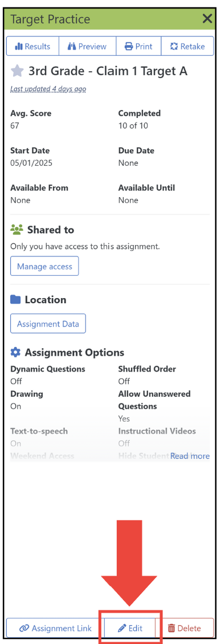Open the Results tab button

point(33,46)
